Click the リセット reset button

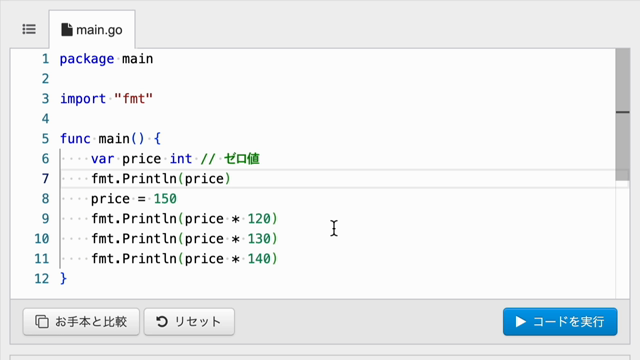pyautogui.click(x=189, y=322)
